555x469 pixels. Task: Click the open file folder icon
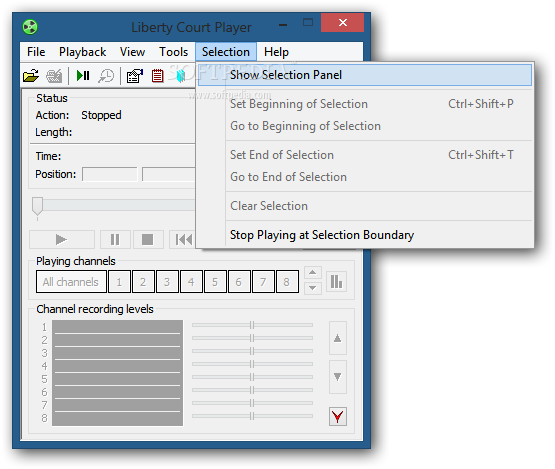[31, 75]
